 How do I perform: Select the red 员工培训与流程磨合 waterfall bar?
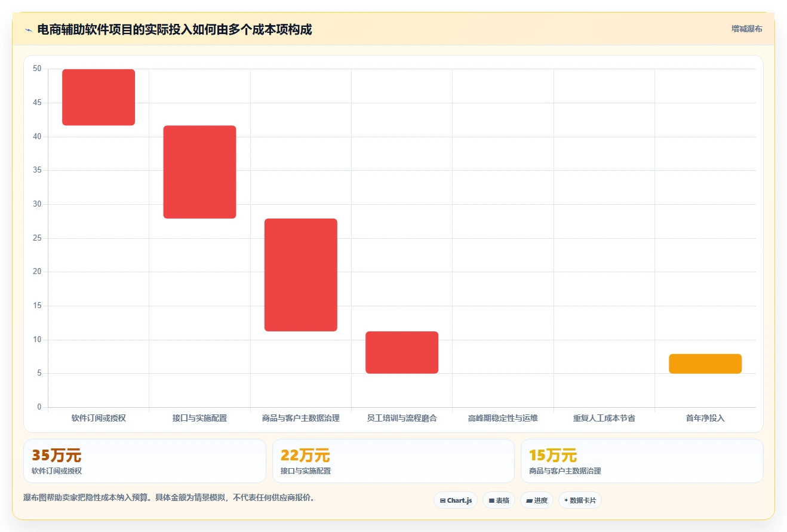pos(402,352)
